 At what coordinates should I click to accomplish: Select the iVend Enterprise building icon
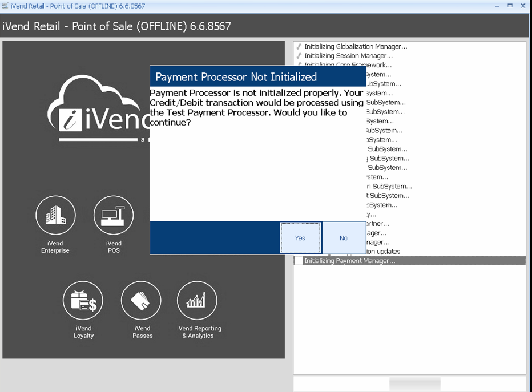pos(55,215)
